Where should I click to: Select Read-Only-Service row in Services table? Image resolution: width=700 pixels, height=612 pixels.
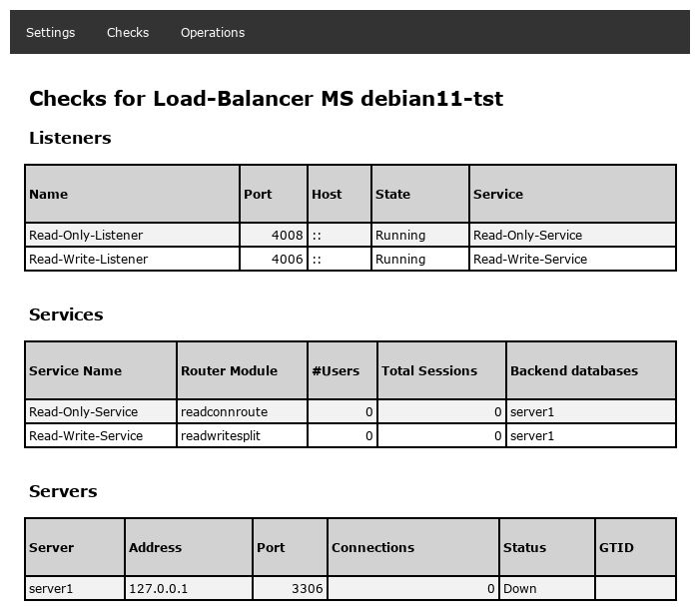pos(84,412)
